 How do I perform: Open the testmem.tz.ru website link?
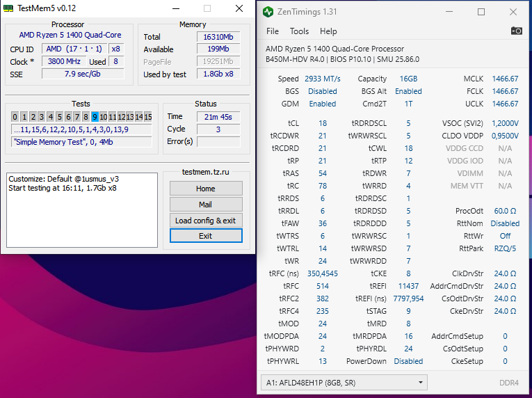(x=206, y=171)
